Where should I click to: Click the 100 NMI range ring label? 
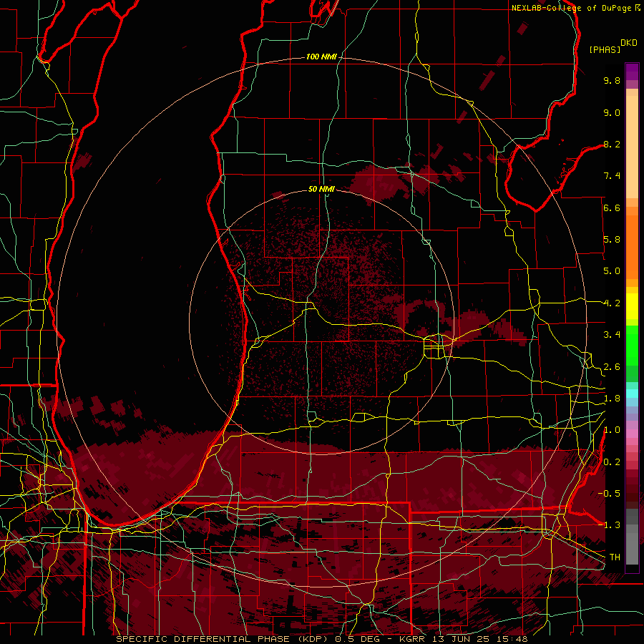[x=321, y=57]
